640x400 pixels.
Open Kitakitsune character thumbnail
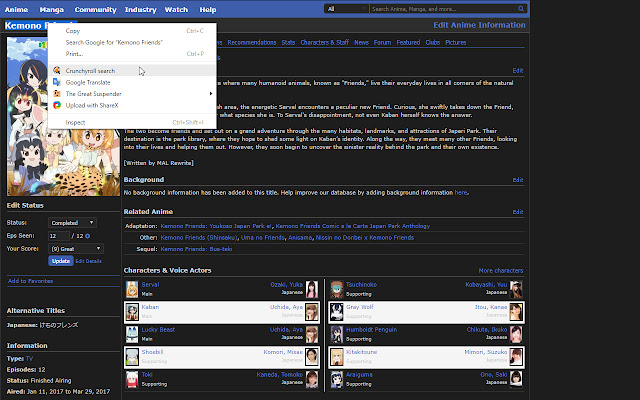pos(337,357)
